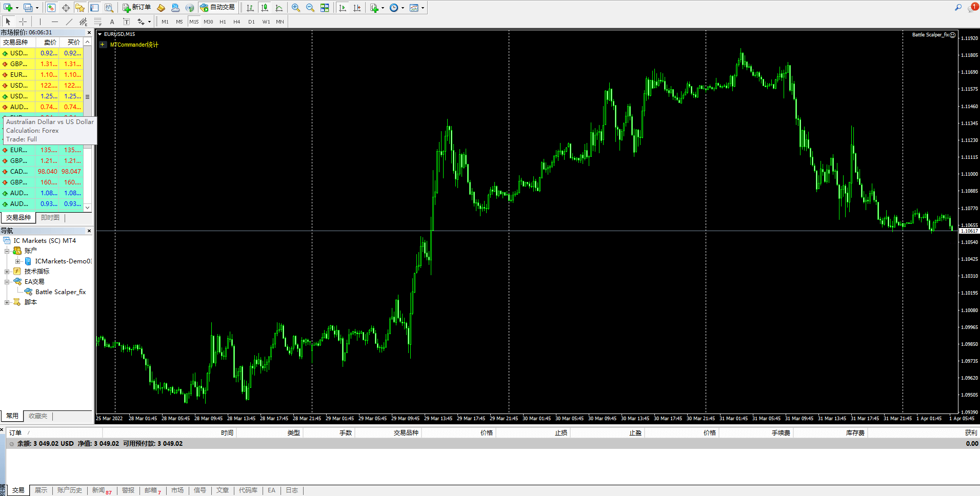Click the tile windows icon

(x=325, y=7)
